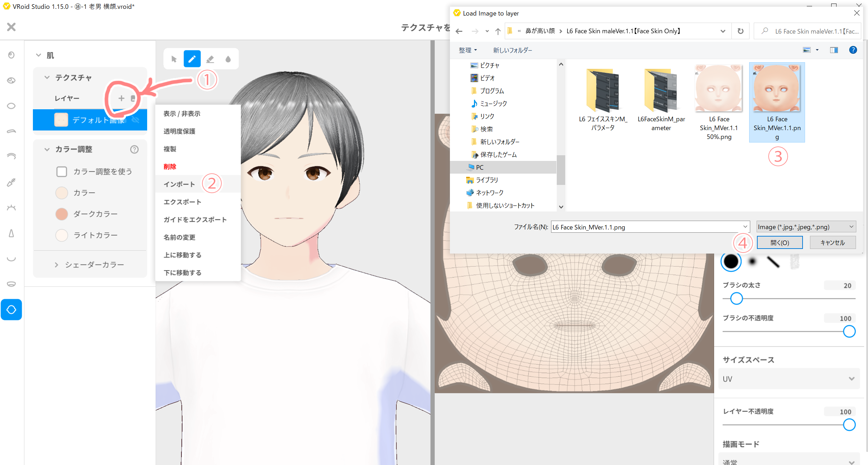Click the 開く(O) button
Viewport: 868px width, 465px height.
[x=780, y=243]
